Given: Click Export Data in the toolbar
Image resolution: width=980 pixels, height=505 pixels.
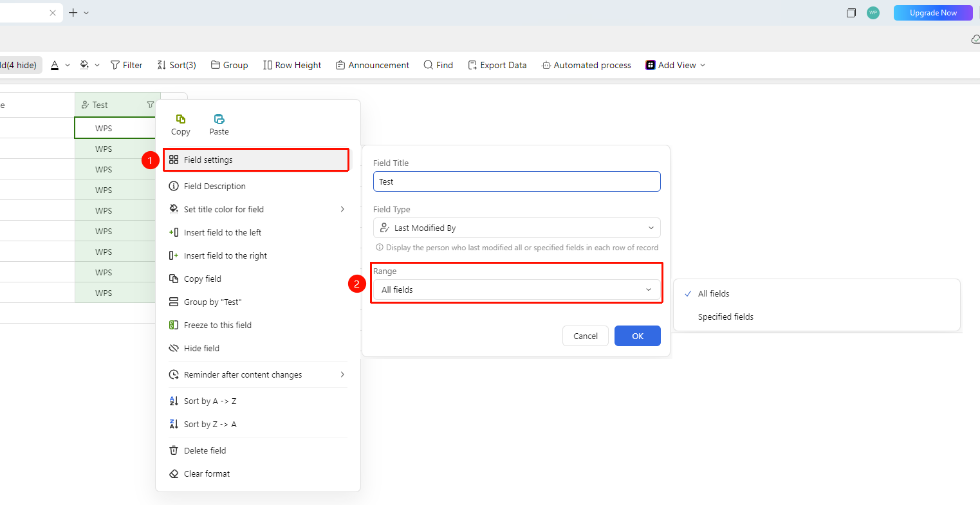Looking at the screenshot, I should [x=497, y=65].
